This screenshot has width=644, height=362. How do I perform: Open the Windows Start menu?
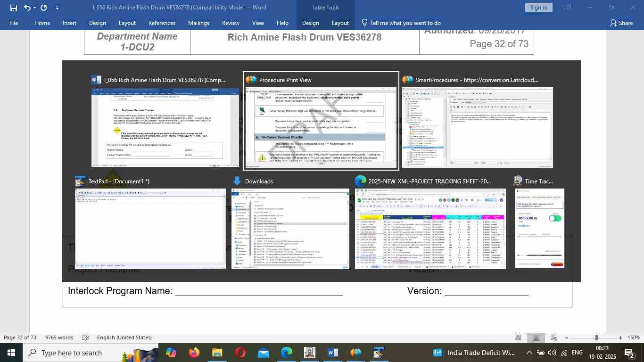[11, 353]
